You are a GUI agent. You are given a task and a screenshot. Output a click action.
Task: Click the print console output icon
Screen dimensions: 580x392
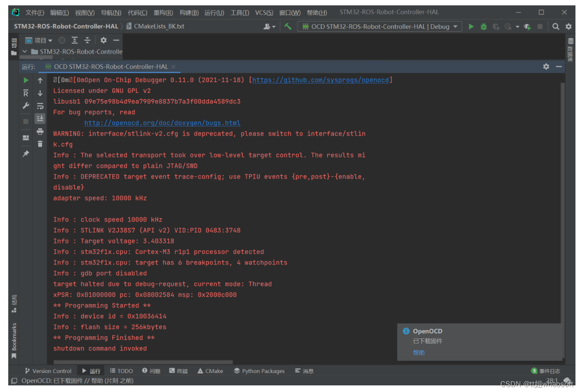pyautogui.click(x=40, y=132)
